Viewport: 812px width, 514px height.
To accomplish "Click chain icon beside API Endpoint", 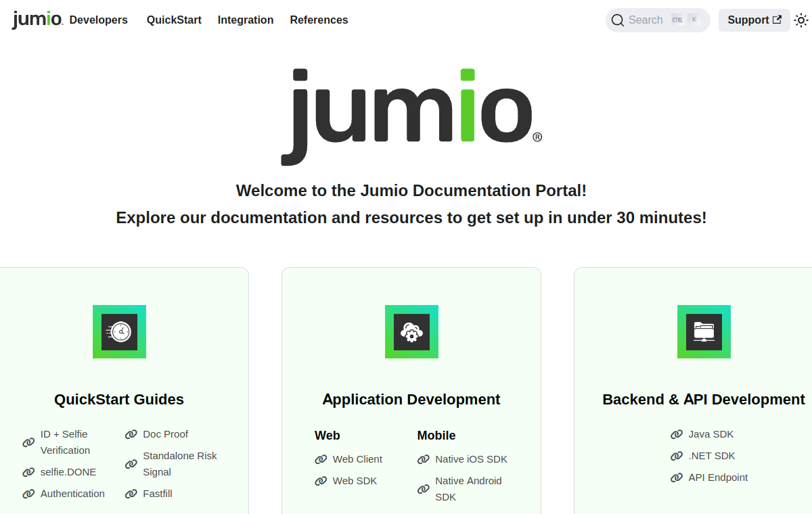I will click(x=677, y=477).
